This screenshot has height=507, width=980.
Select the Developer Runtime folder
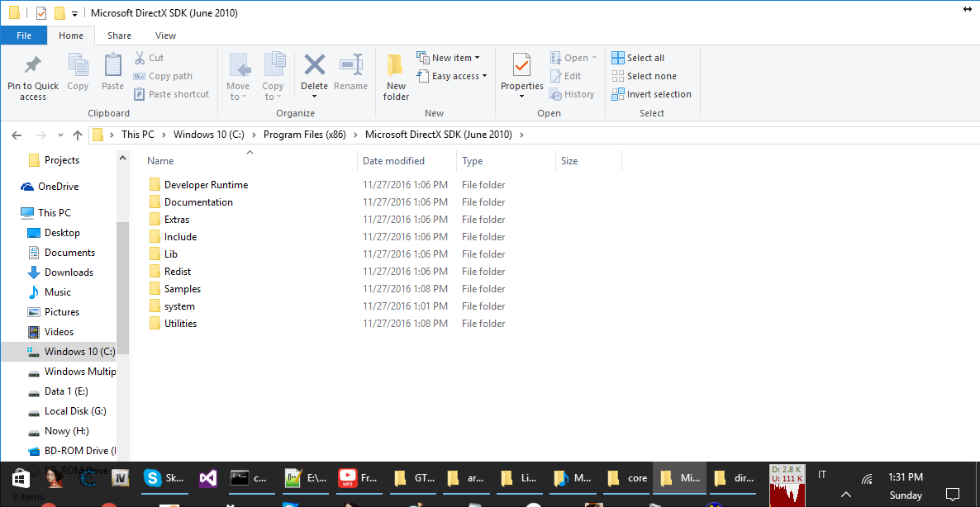pyautogui.click(x=206, y=185)
